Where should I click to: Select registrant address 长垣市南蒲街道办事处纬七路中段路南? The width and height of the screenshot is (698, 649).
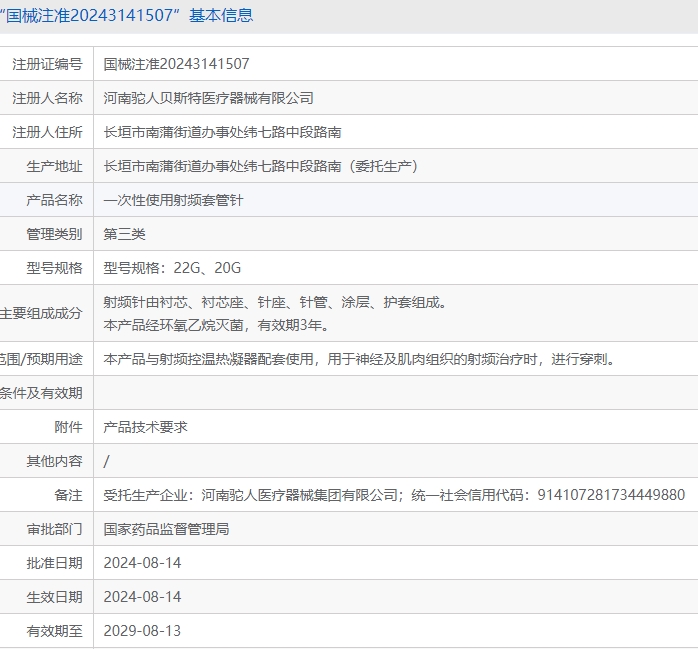point(223,132)
